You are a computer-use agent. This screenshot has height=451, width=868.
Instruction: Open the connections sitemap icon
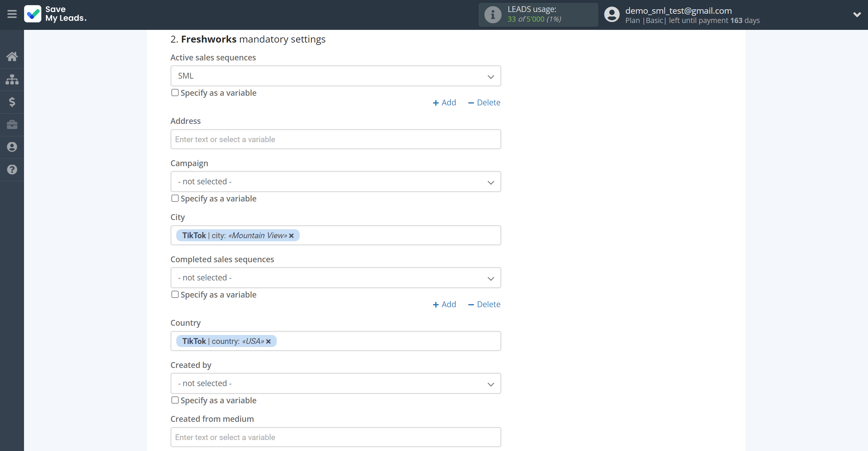[x=12, y=79]
